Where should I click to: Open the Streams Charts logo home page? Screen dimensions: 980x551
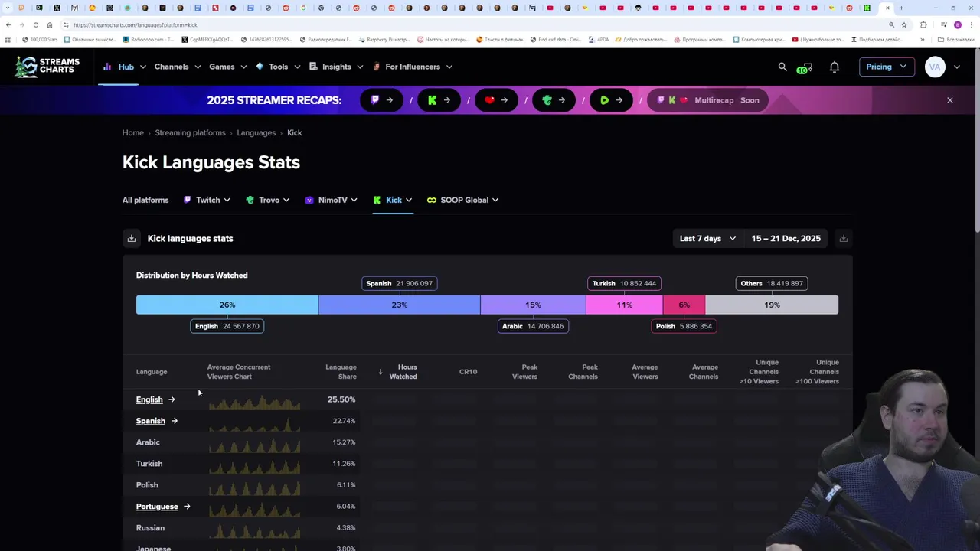[47, 67]
